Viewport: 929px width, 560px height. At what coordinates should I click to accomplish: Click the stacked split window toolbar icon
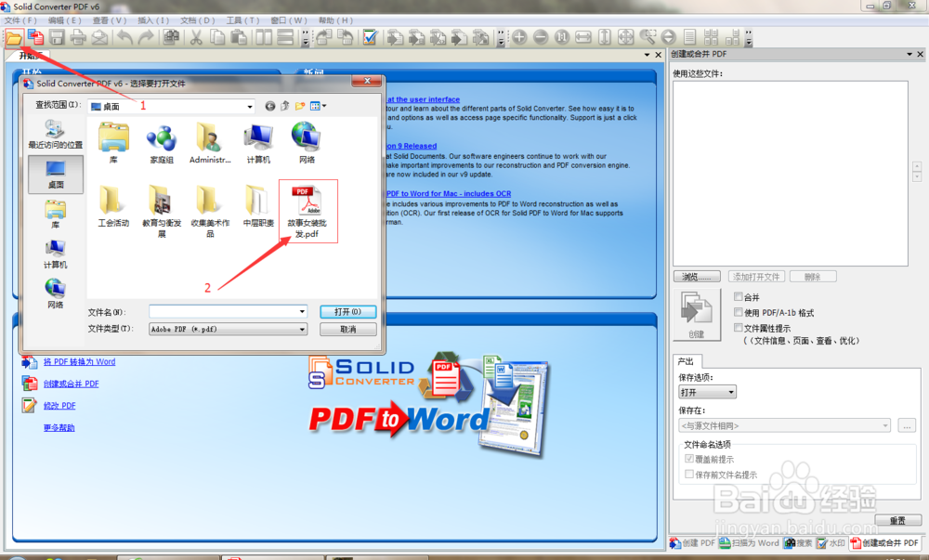(285, 38)
